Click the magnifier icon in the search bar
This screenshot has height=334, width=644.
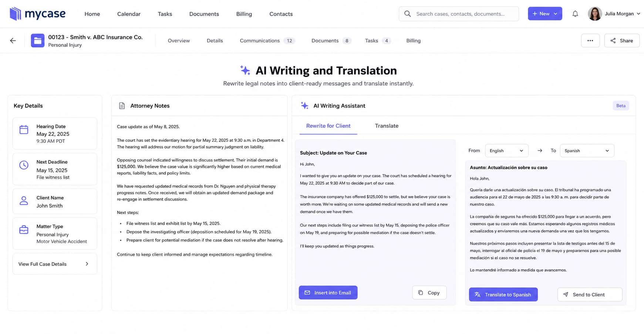coord(407,14)
